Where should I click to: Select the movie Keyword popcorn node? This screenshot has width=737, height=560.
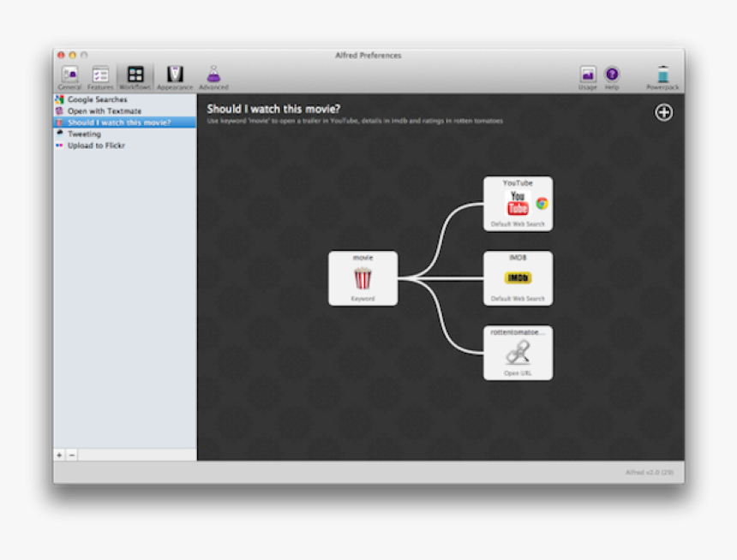pos(363,278)
